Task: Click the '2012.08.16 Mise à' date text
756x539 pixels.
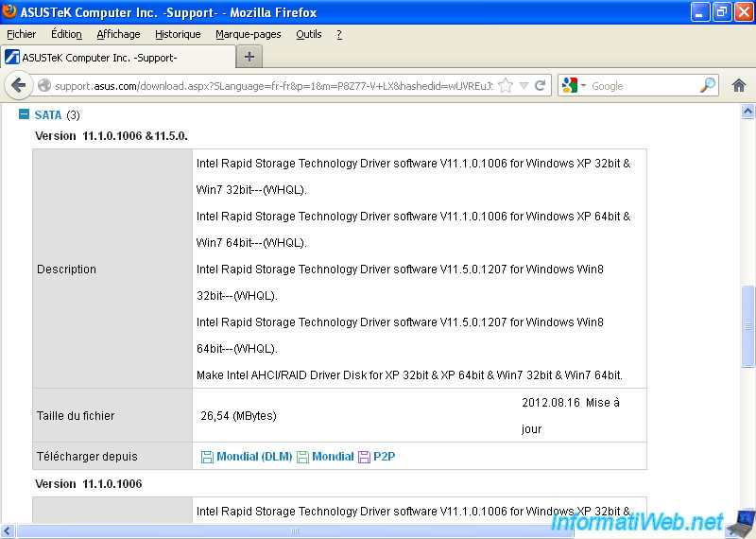Action: pyautogui.click(x=571, y=403)
